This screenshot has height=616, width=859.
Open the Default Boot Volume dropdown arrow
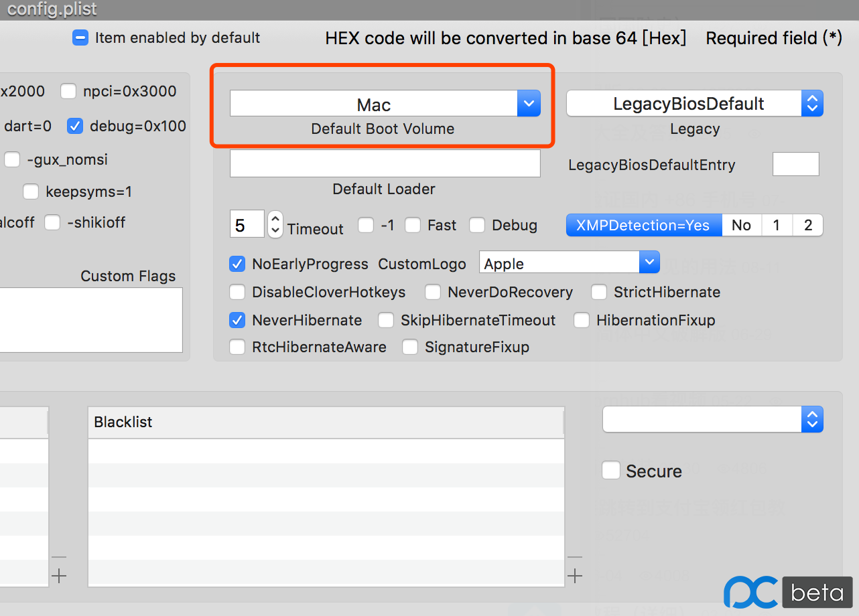pyautogui.click(x=529, y=104)
